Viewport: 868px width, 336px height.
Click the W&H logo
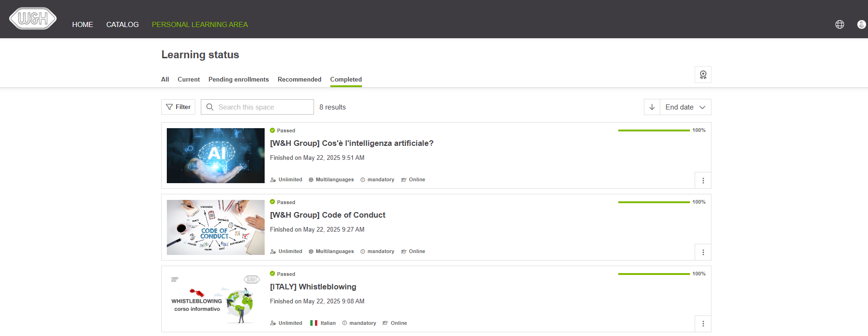pos(33,19)
